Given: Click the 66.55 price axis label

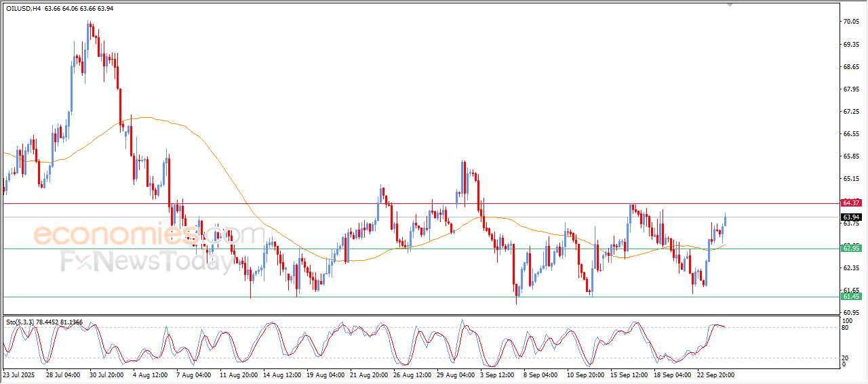Looking at the screenshot, I should (x=852, y=133).
